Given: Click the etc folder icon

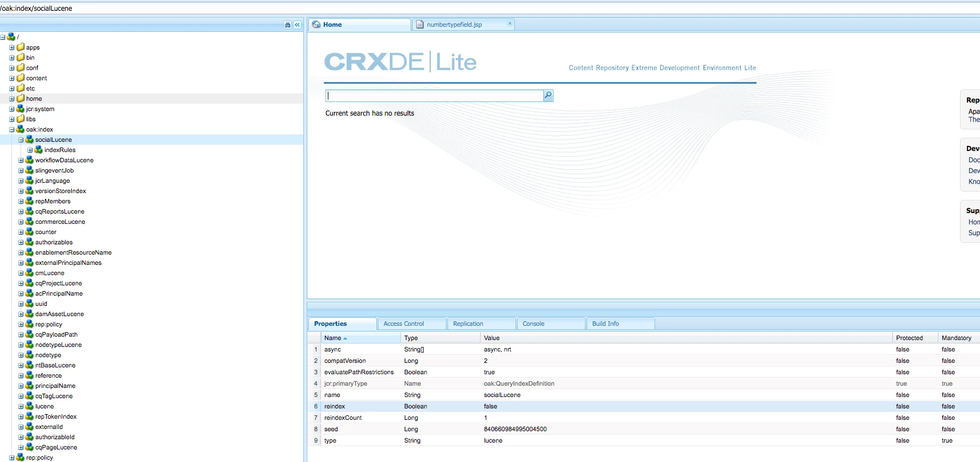Looking at the screenshot, I should [x=21, y=88].
